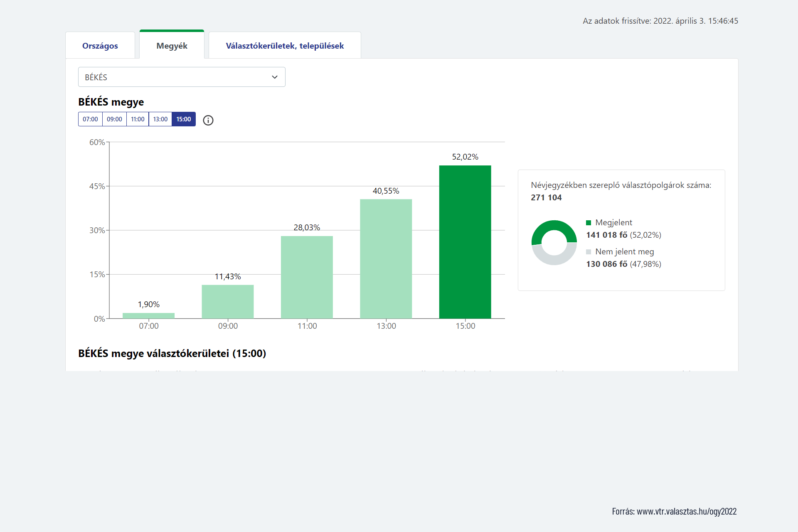This screenshot has height=532, width=798.
Task: Select the 11:00 time toggle
Action: coord(138,119)
